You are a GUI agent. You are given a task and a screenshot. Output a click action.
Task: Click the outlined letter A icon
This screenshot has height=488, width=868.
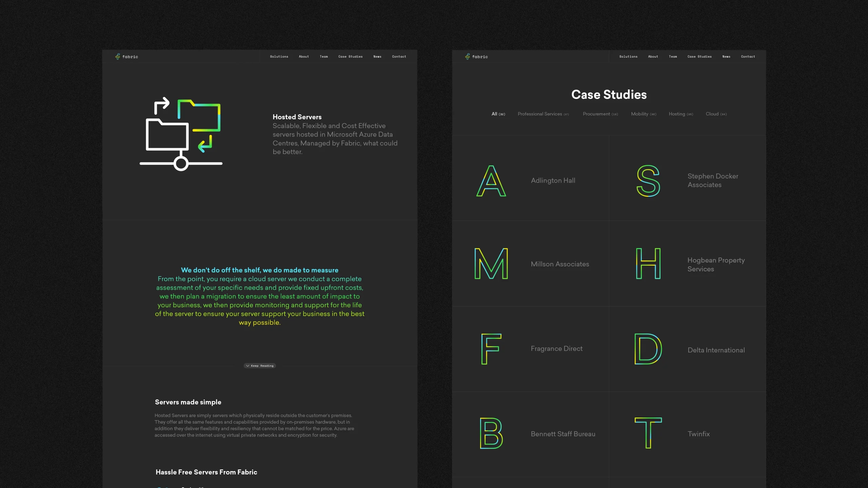[x=491, y=181]
